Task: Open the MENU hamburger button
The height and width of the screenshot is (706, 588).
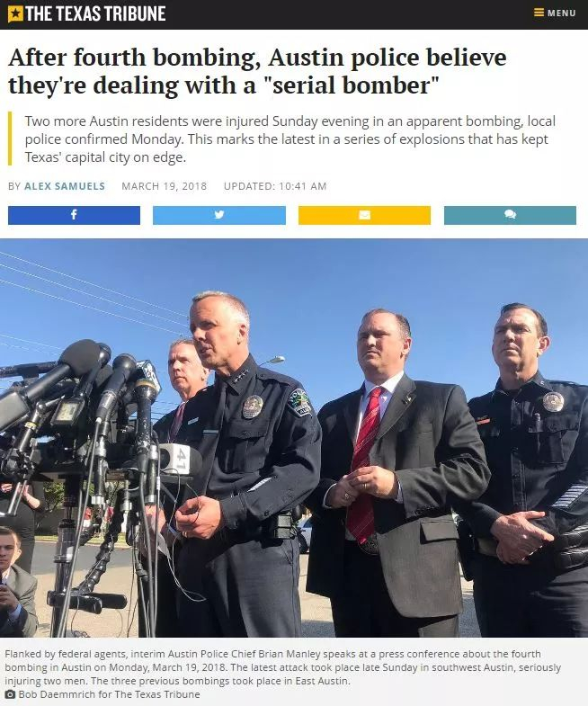Action: 555,13
